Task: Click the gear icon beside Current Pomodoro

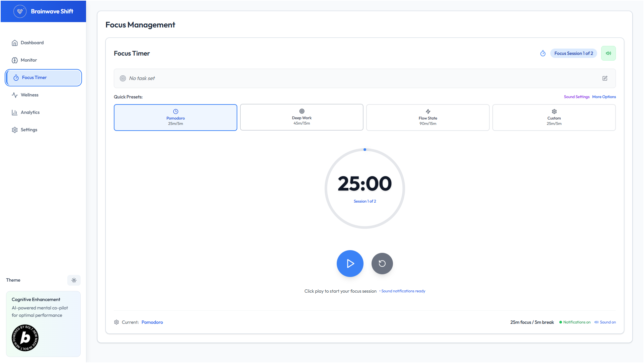Action: coord(116,322)
